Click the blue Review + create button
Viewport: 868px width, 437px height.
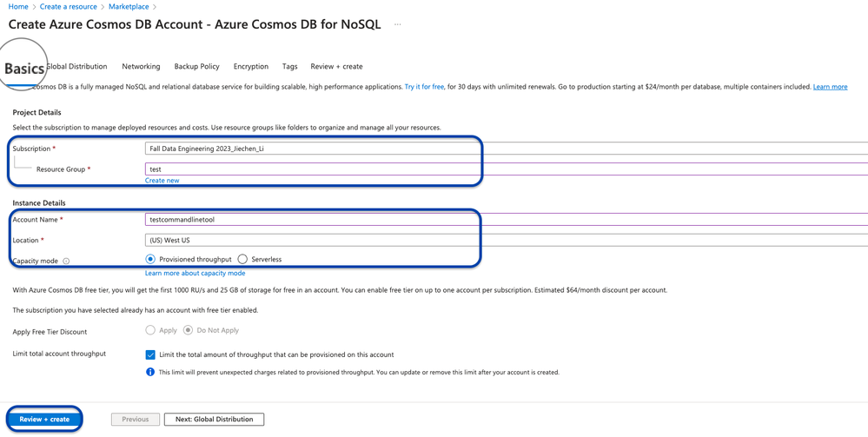(44, 420)
